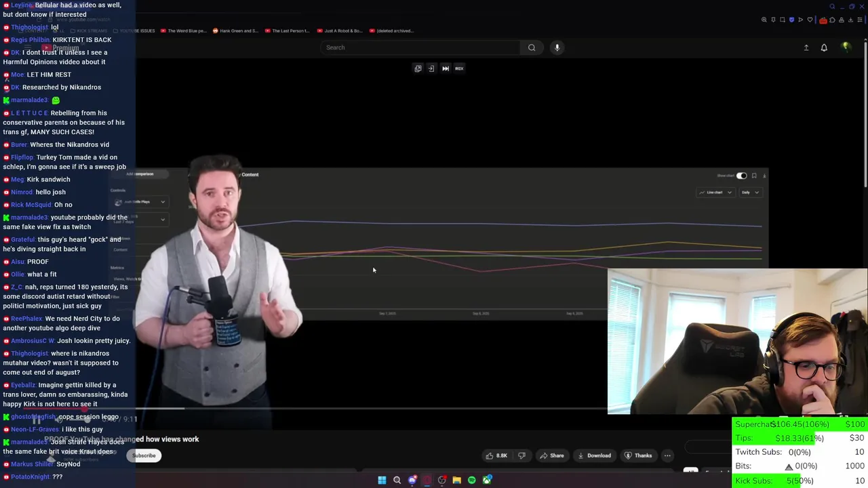Image resolution: width=868 pixels, height=488 pixels.
Task: Like the video with thumbs-up 8.8K
Action: pyautogui.click(x=496, y=455)
